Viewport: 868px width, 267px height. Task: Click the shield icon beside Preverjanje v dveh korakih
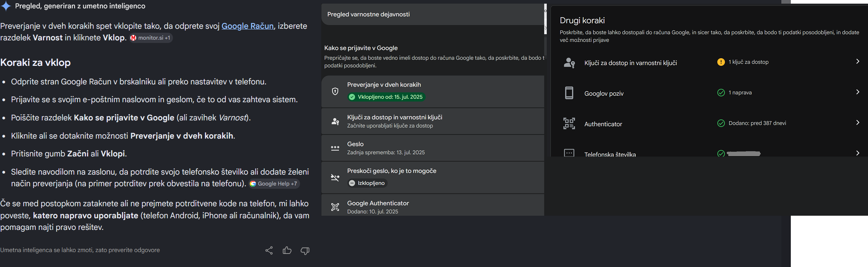[335, 91]
